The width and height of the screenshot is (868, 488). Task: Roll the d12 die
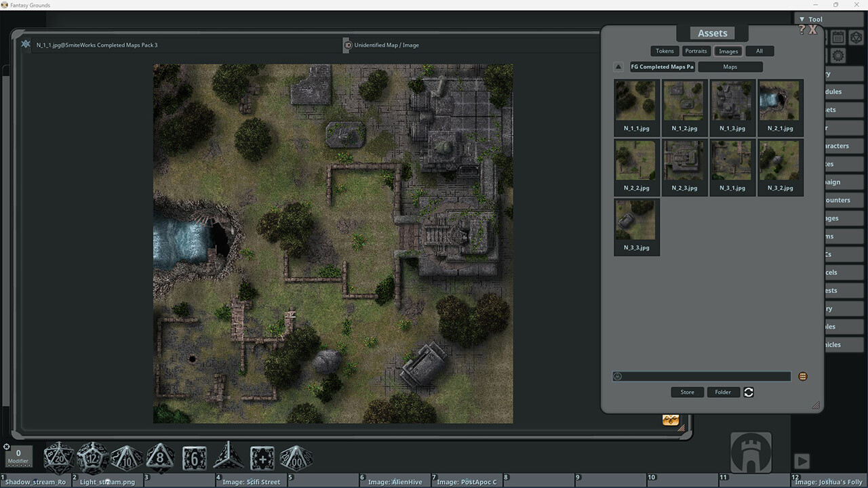pos(92,457)
